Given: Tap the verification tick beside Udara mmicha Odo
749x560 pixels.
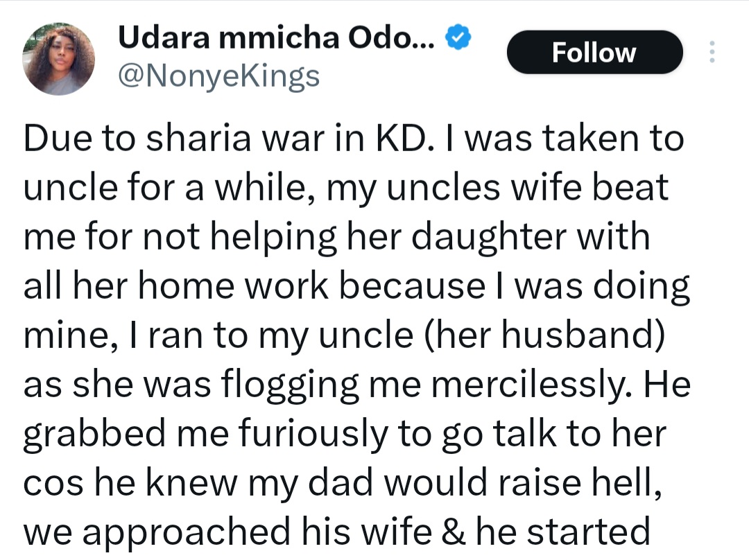Looking at the screenshot, I should point(458,35).
